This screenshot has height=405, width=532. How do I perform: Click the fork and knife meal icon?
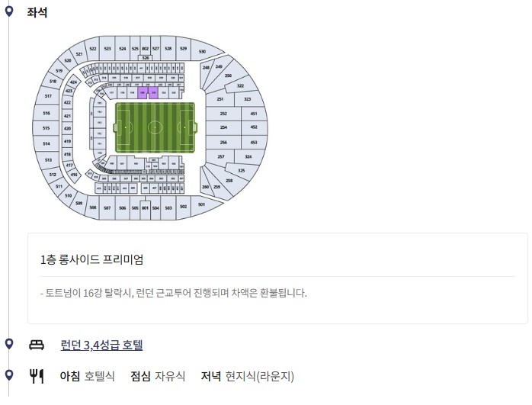[37, 376]
